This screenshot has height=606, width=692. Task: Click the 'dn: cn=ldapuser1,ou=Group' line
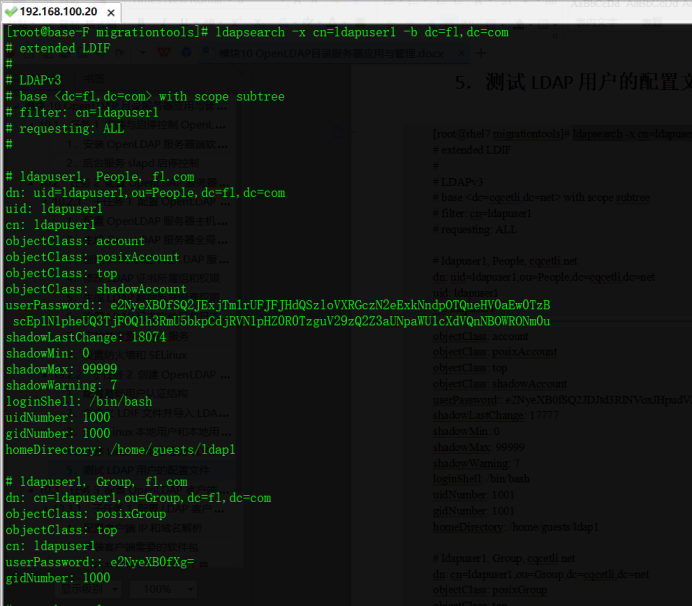(x=138, y=498)
